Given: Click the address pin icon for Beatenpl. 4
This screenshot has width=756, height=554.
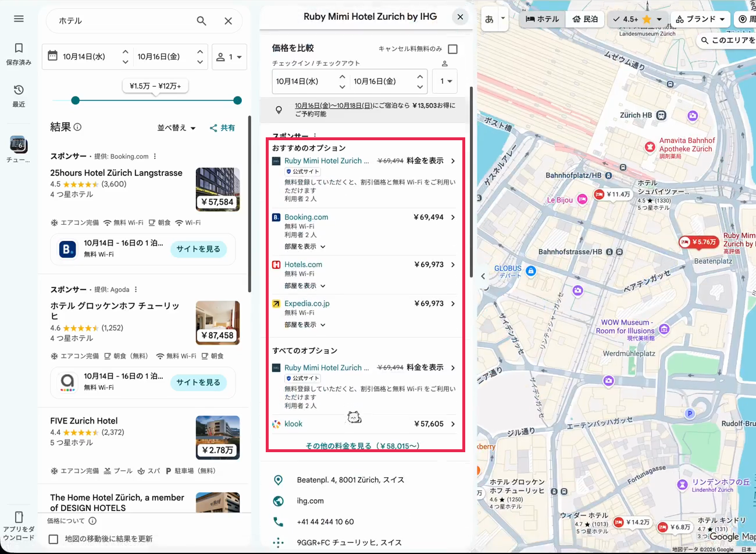Looking at the screenshot, I should 278,480.
